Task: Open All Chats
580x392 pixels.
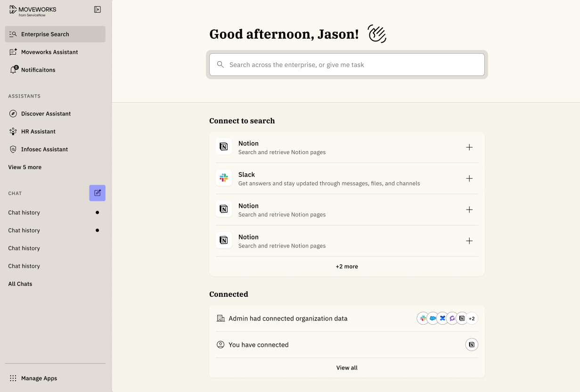Action: click(20, 284)
